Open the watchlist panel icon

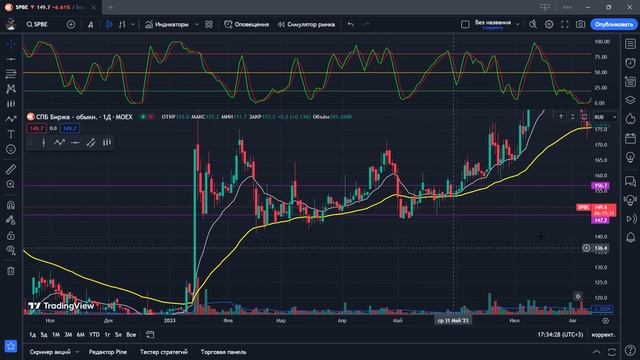630,44
